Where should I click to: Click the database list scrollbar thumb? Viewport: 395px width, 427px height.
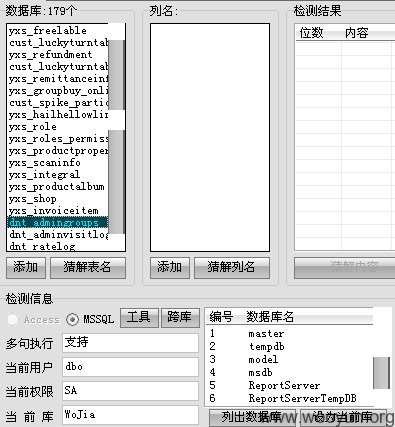pyautogui.click(x=381, y=373)
